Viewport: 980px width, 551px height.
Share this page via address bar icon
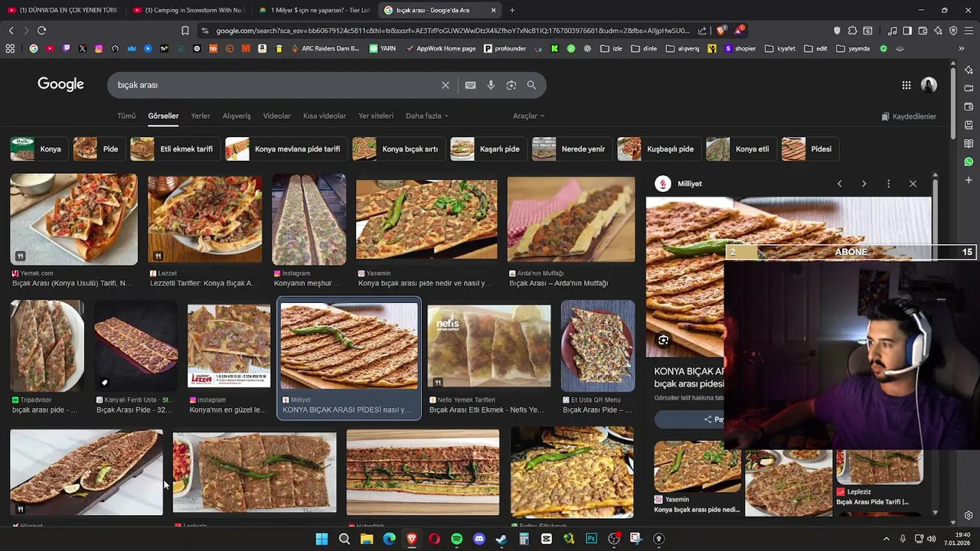pos(702,31)
